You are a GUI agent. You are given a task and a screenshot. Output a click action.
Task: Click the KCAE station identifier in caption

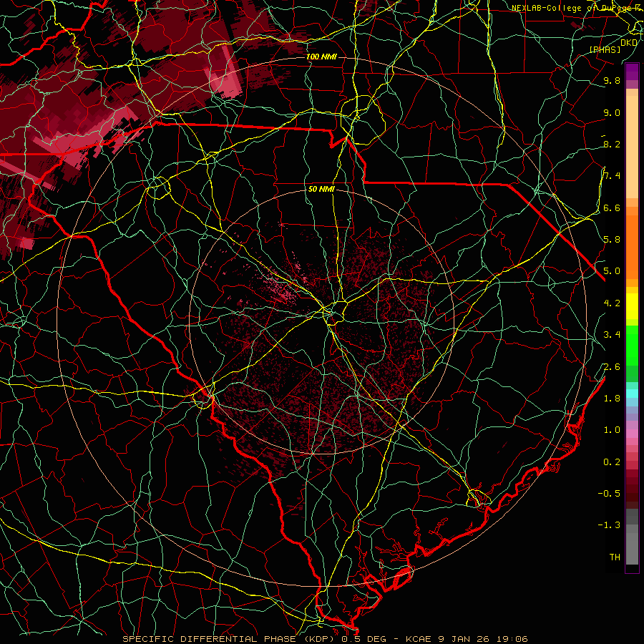(x=418, y=639)
